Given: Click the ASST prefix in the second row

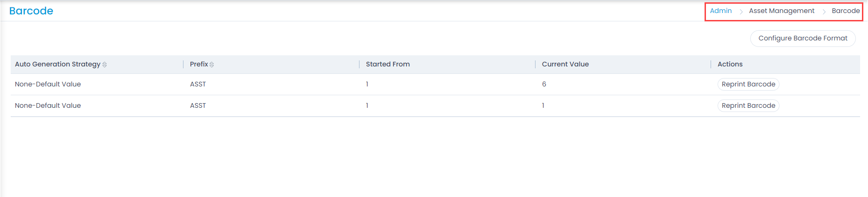Looking at the screenshot, I should pos(198,105).
